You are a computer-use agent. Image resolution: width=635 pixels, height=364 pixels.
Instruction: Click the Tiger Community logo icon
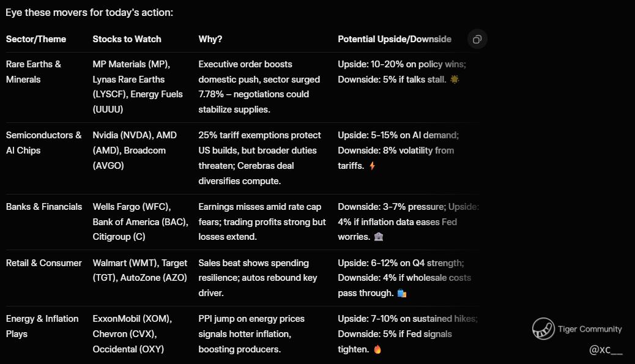tap(543, 329)
